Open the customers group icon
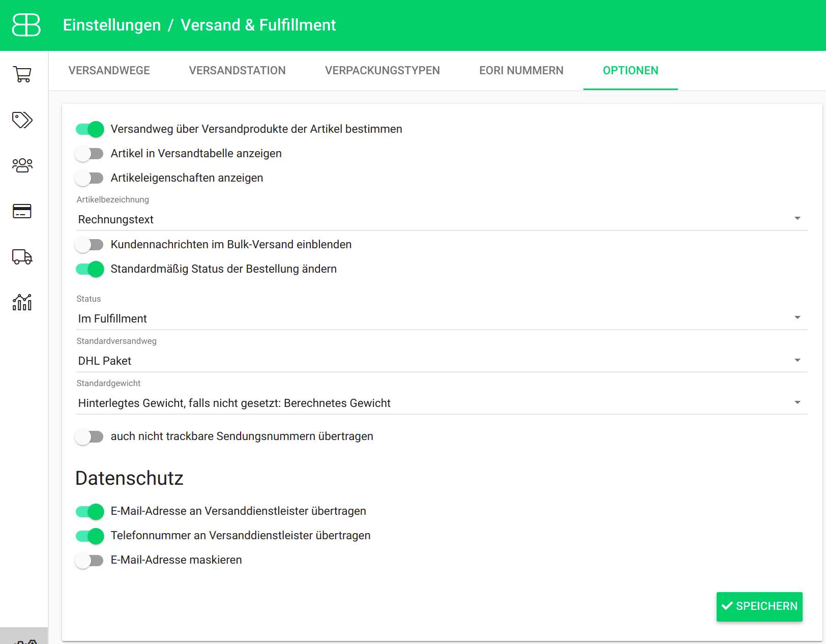826x644 pixels. [22, 165]
